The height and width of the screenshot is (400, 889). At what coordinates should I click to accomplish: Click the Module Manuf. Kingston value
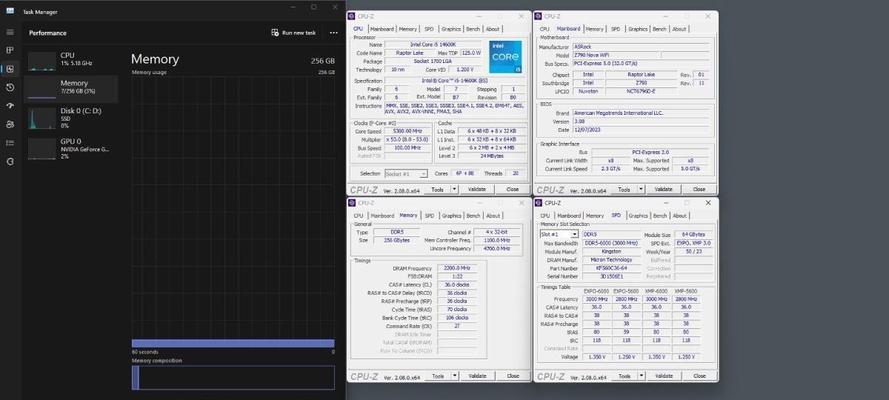(x=611, y=252)
